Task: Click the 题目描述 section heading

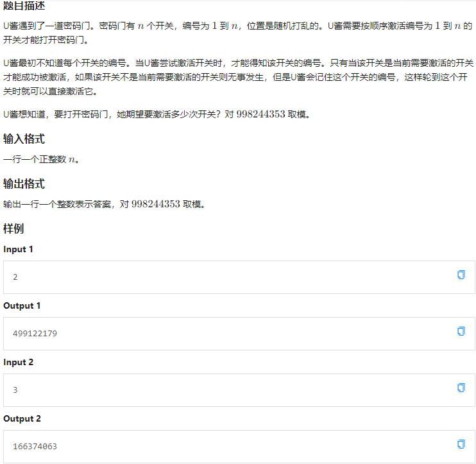Action: tap(24, 6)
